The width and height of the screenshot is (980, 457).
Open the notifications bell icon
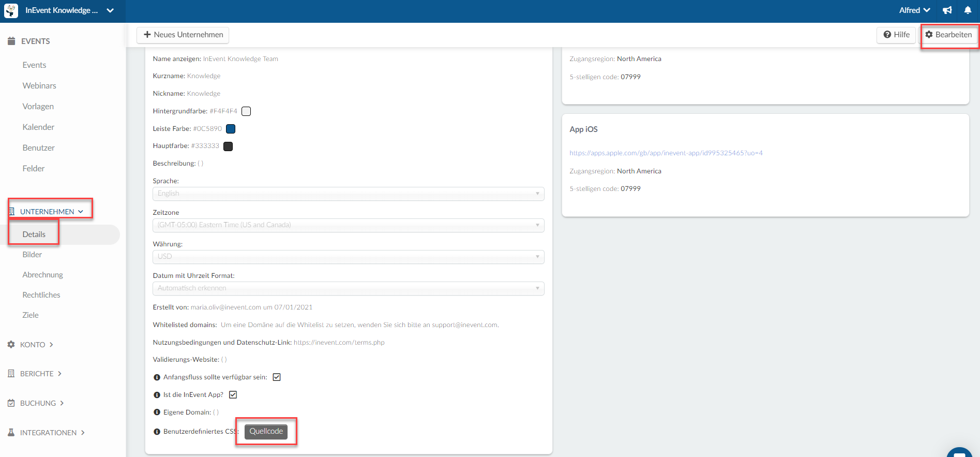click(x=968, y=10)
